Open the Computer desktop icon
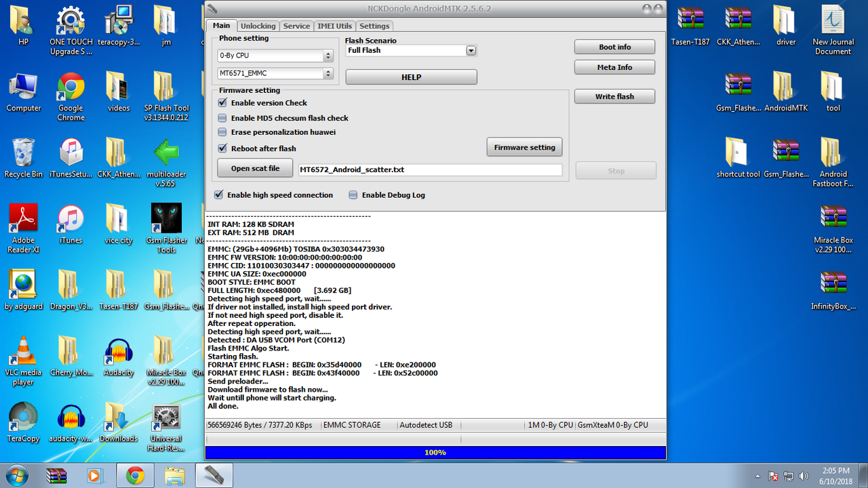 (x=24, y=92)
